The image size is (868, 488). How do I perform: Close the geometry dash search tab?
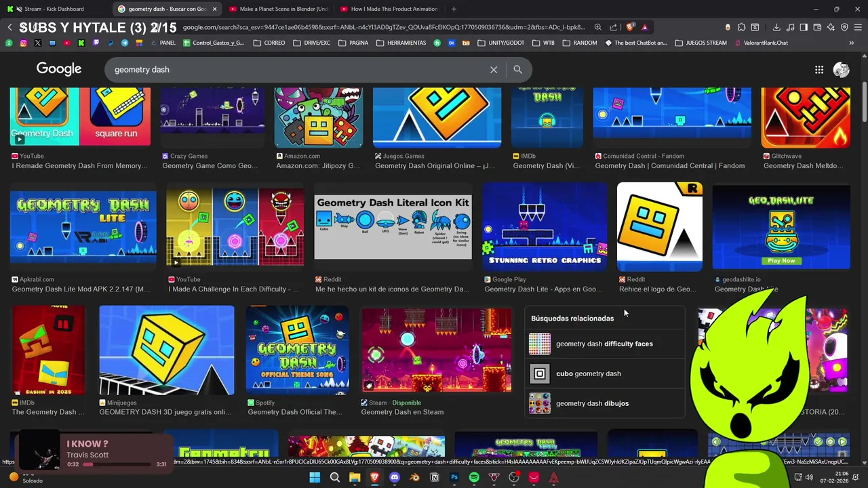pyautogui.click(x=214, y=9)
